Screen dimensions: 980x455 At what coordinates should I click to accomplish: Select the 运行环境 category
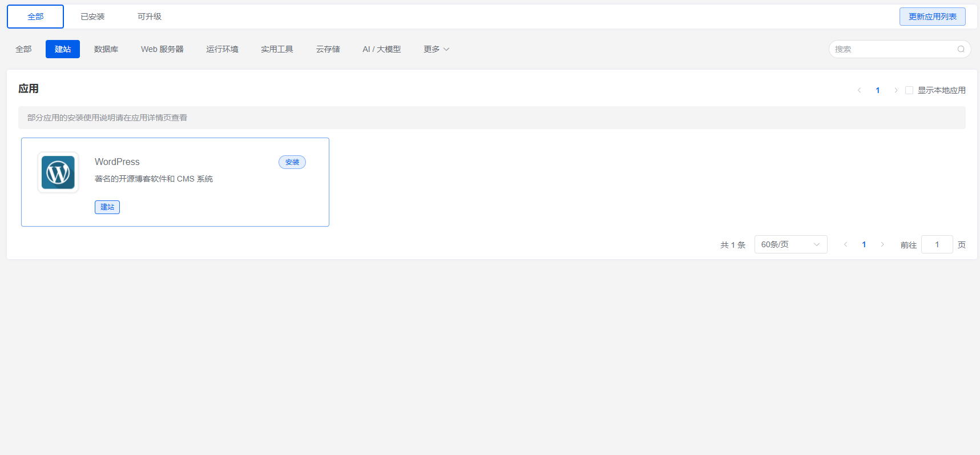click(x=222, y=49)
